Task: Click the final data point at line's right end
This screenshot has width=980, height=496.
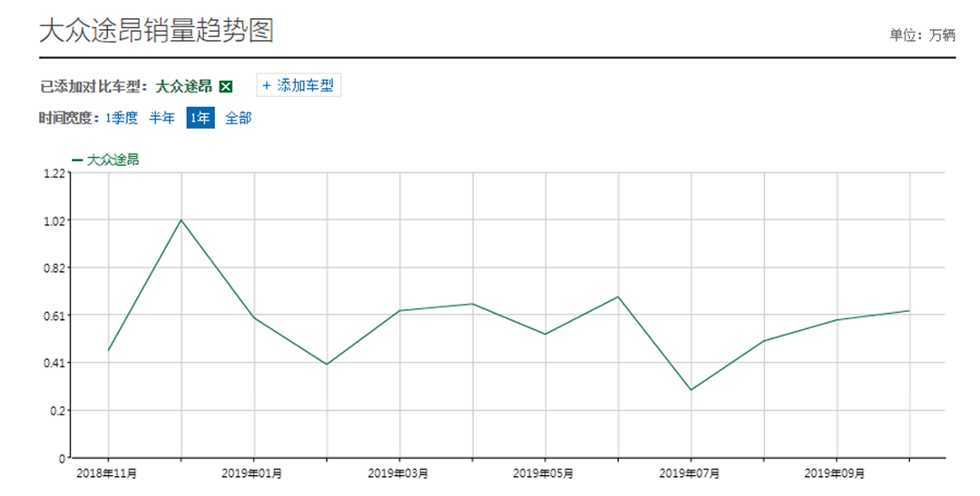Action: (909, 311)
